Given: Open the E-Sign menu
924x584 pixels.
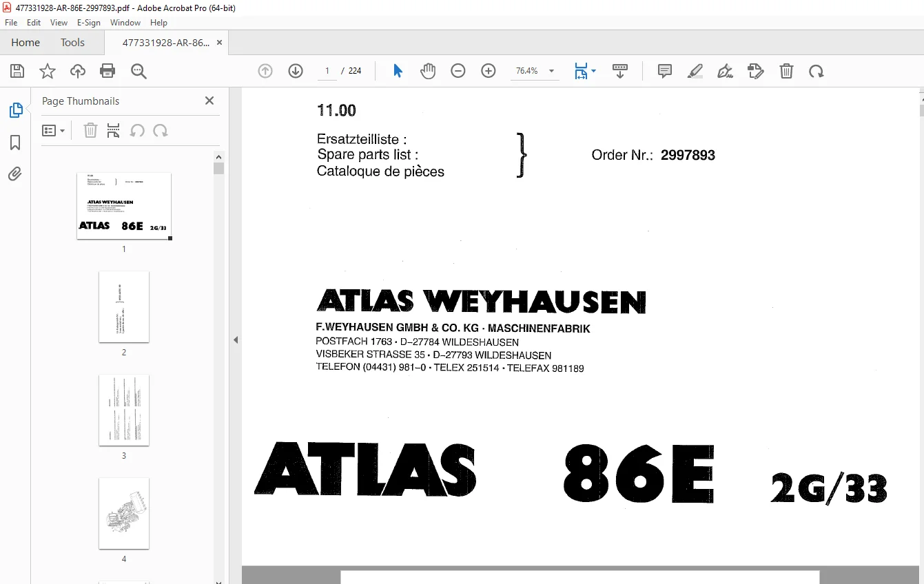Looking at the screenshot, I should [x=89, y=23].
